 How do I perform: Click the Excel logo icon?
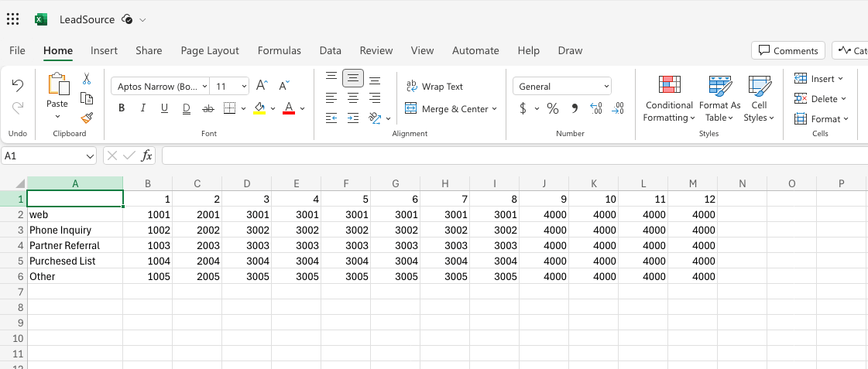pyautogui.click(x=40, y=19)
